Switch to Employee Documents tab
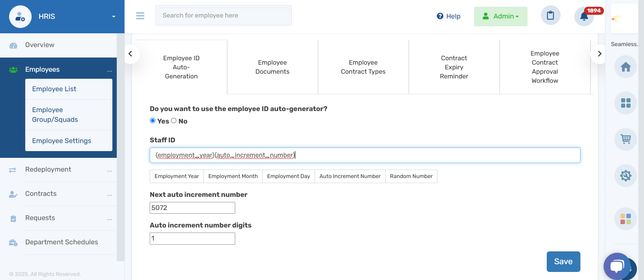The height and width of the screenshot is (280, 644). [272, 67]
